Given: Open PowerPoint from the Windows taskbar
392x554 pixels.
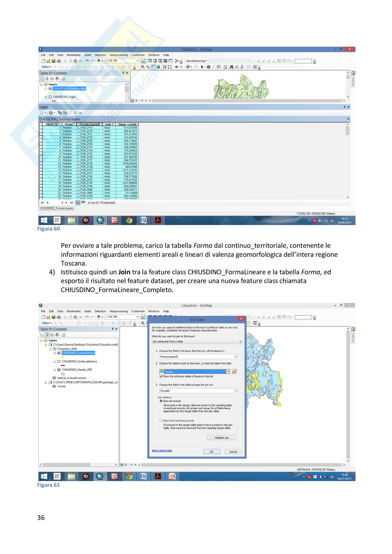Looking at the screenshot, I should pos(172,476).
